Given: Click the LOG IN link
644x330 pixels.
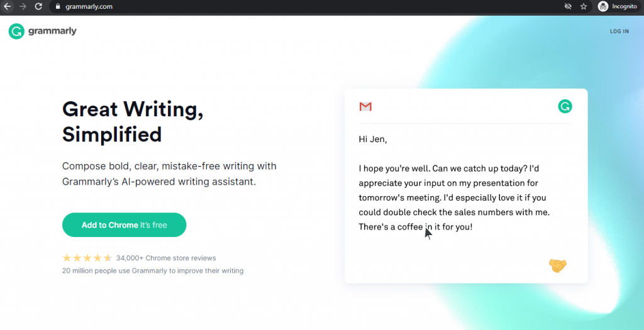Looking at the screenshot, I should pyautogui.click(x=619, y=31).
